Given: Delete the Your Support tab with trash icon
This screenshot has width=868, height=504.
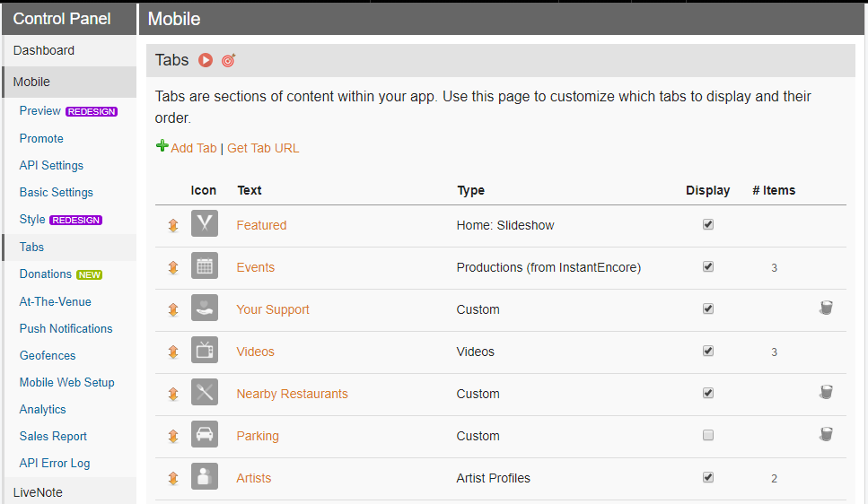Looking at the screenshot, I should click(826, 308).
